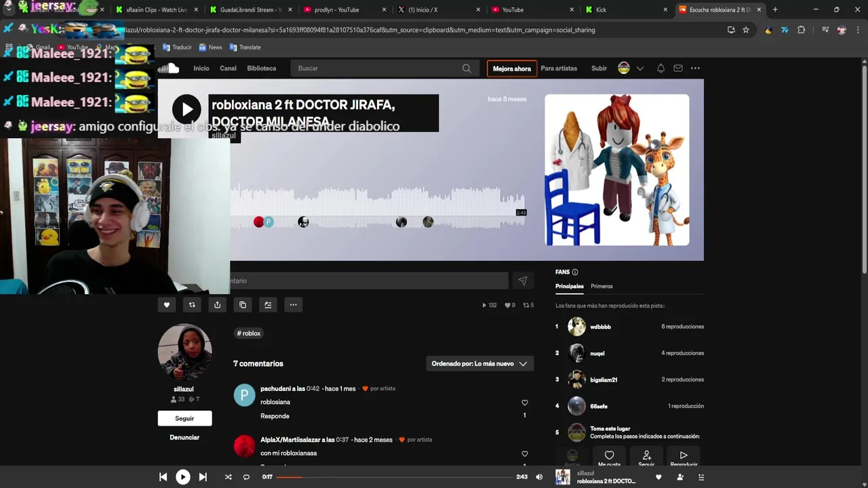
Task: Go to the Inicio page
Action: [201, 68]
